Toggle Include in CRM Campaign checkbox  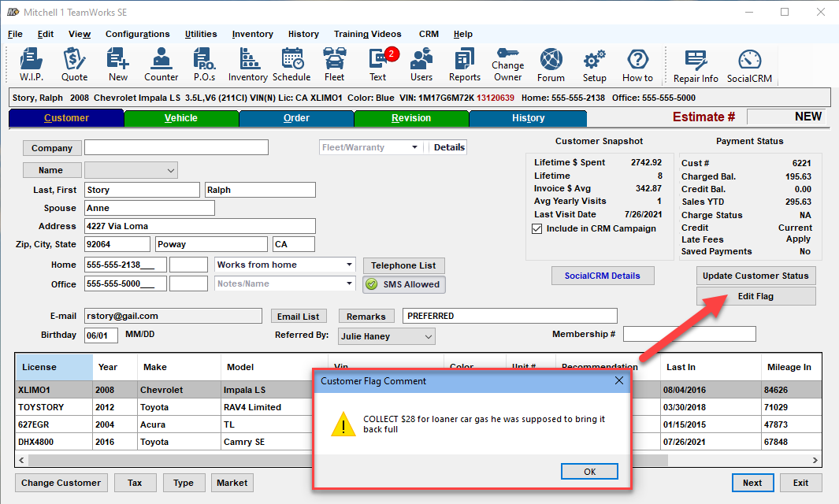[x=537, y=229]
